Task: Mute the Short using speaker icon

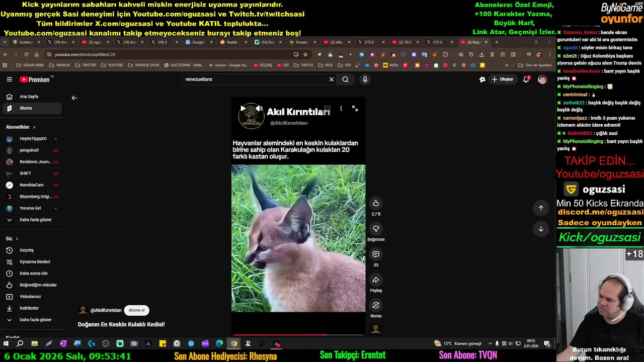Action: (259, 109)
